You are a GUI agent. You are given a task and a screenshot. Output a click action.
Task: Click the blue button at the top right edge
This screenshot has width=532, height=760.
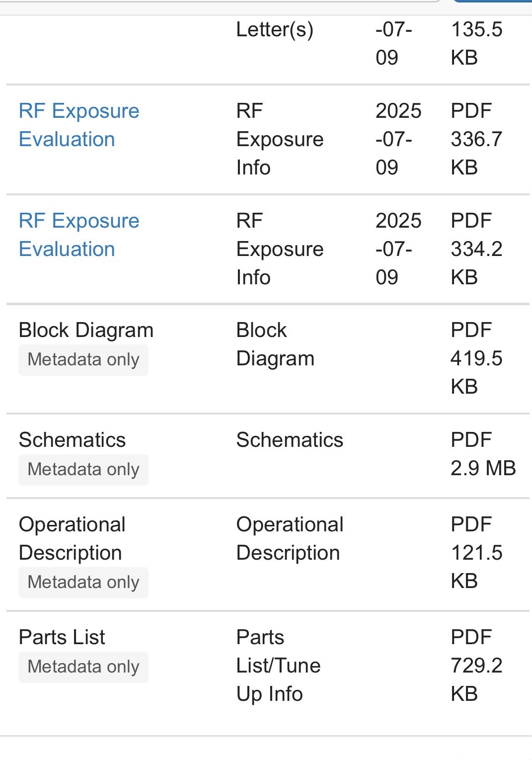coord(493,1)
